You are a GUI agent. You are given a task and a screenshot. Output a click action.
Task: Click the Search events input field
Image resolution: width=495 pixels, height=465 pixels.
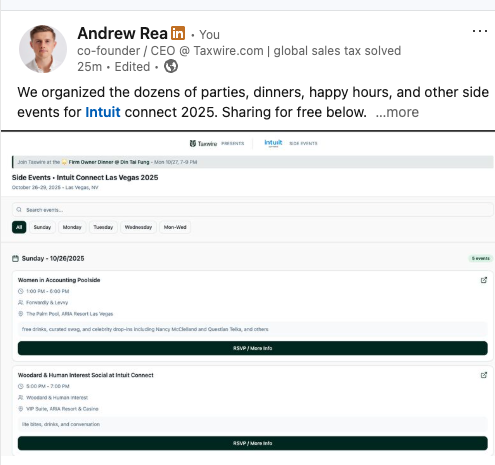click(x=253, y=210)
